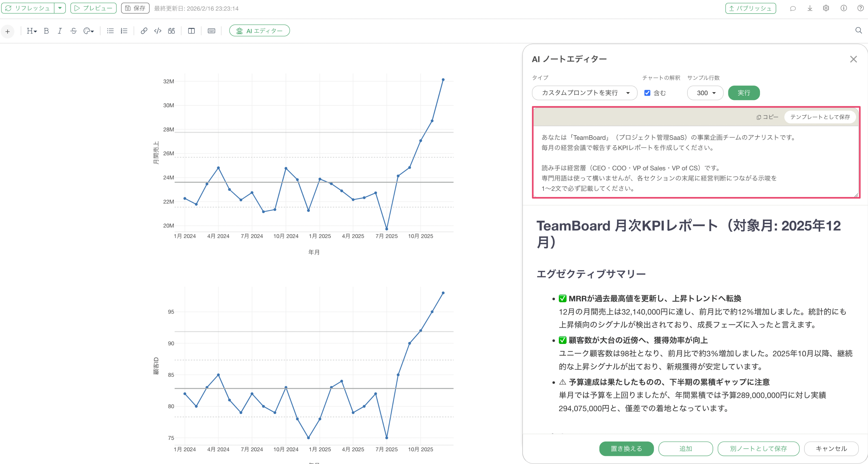Image resolution: width=868 pixels, height=464 pixels.
Task: Apply strikethrough formatting
Action: pos(73,31)
